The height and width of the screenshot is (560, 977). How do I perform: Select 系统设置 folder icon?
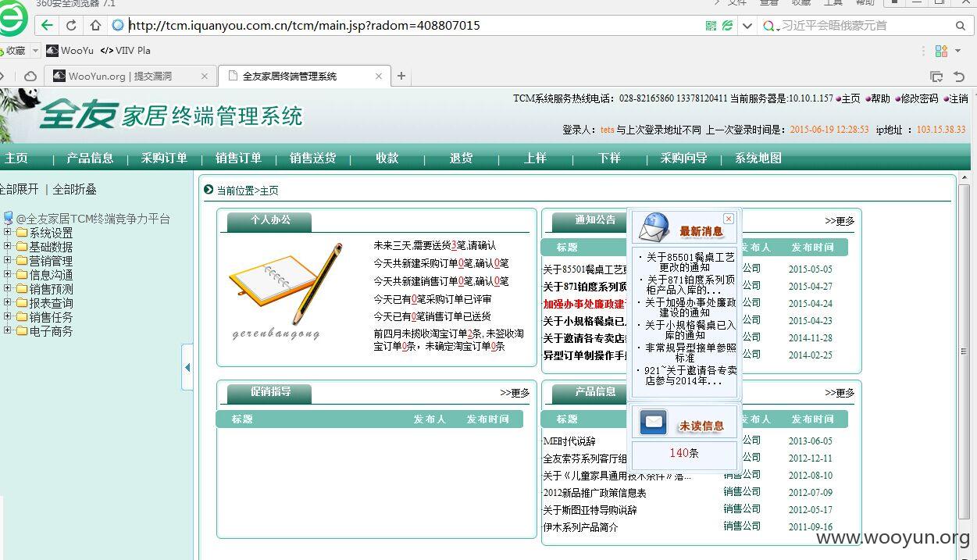pyautogui.click(x=22, y=233)
